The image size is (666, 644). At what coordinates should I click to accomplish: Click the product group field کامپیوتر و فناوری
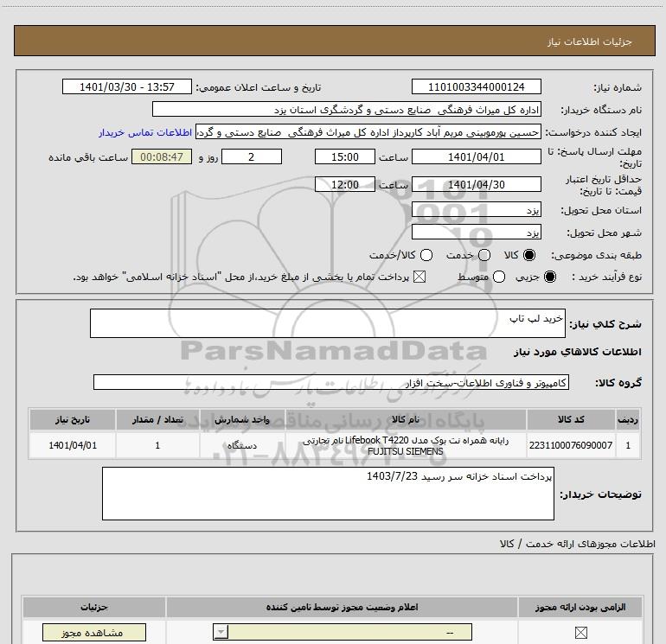(331, 382)
